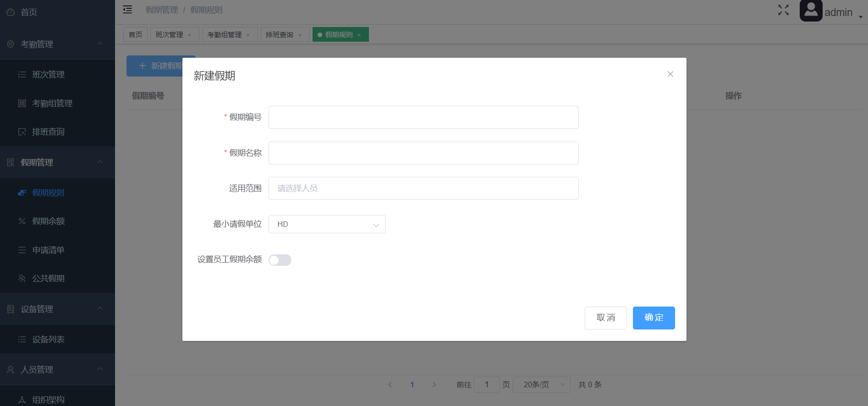Focus the 假期名称 input field
The image size is (868, 406).
click(423, 153)
